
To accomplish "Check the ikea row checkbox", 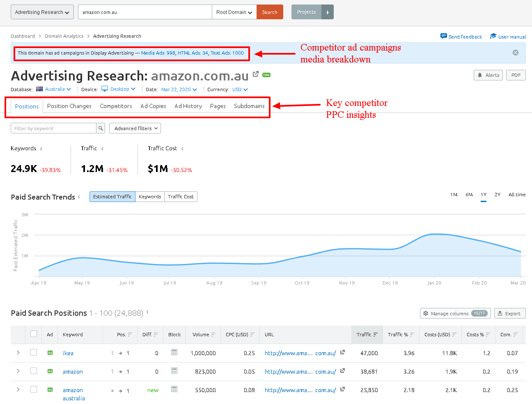I will tap(34, 352).
